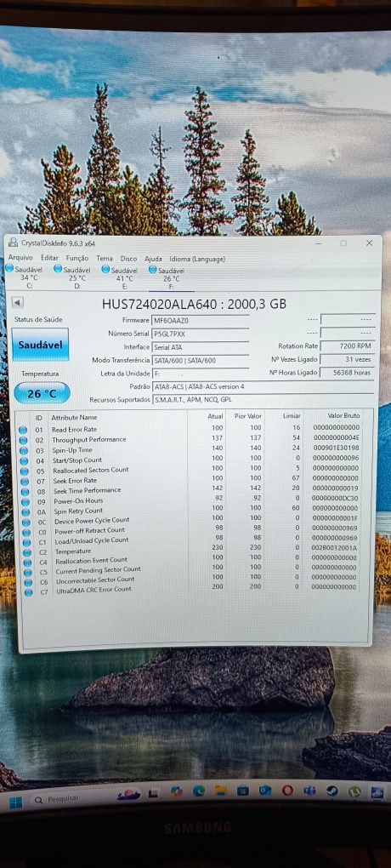
Task: Open Microsoft Edge from the taskbar
Action: tap(199, 791)
